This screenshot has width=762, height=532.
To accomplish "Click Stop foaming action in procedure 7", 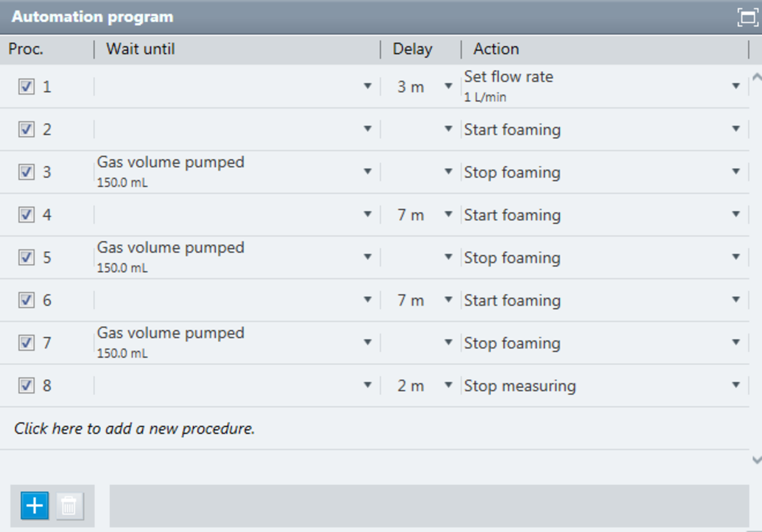I will pos(512,343).
